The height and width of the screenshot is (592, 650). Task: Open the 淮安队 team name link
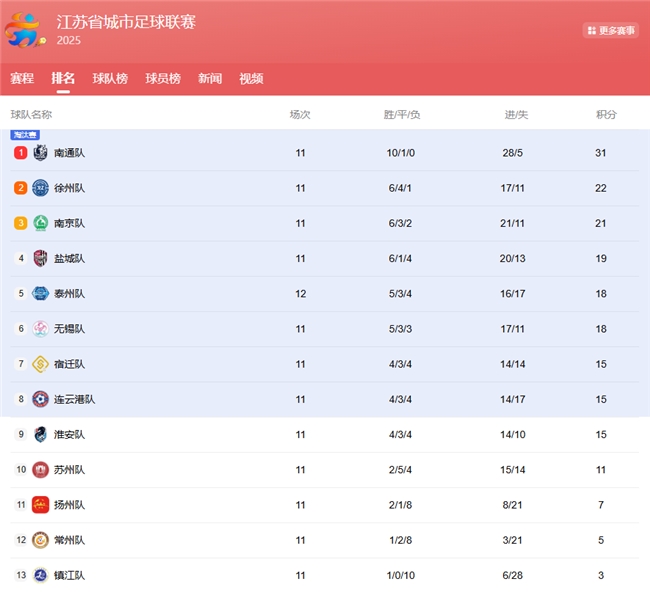coord(70,435)
